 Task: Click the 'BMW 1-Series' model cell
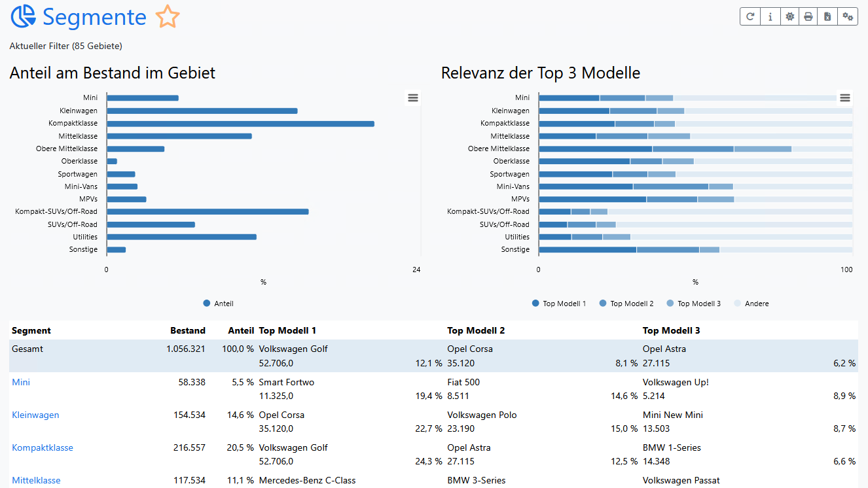(x=672, y=447)
